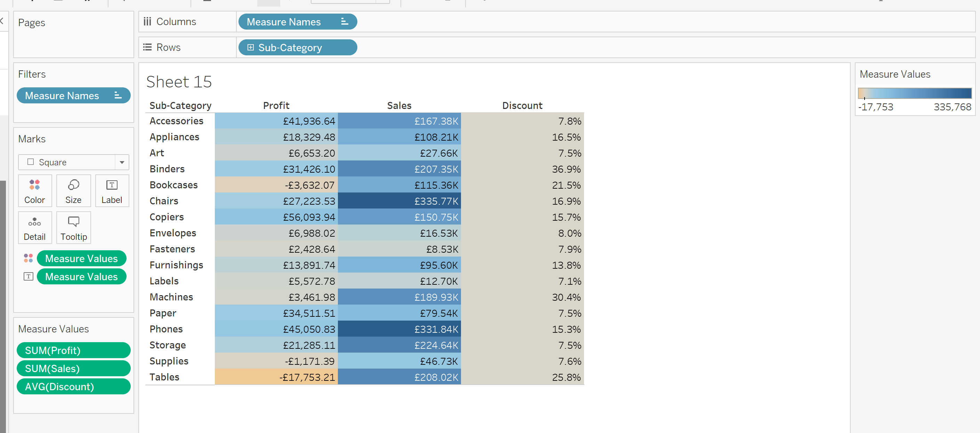Viewport: 980px width, 433px height.
Task: Open the Size marks card button
Action: (x=73, y=191)
